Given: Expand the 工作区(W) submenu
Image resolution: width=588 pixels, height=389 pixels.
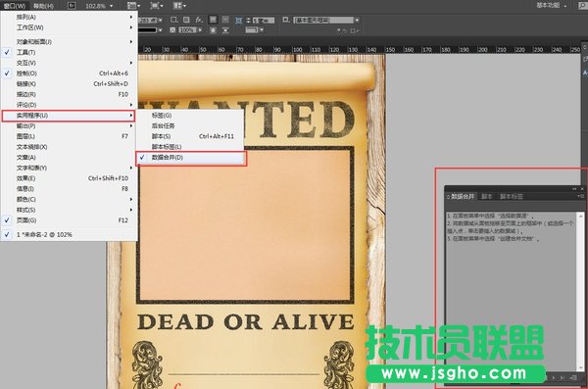Looking at the screenshot, I should pos(69,27).
